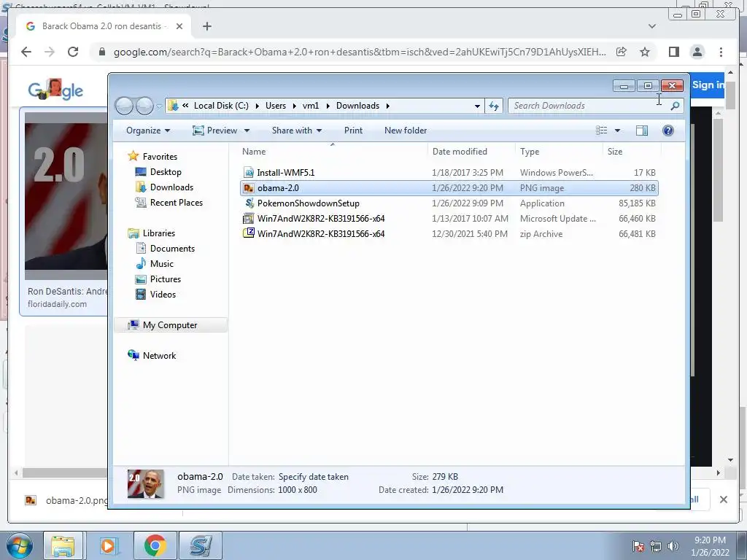Click the Chrome address bar URL

(359, 52)
